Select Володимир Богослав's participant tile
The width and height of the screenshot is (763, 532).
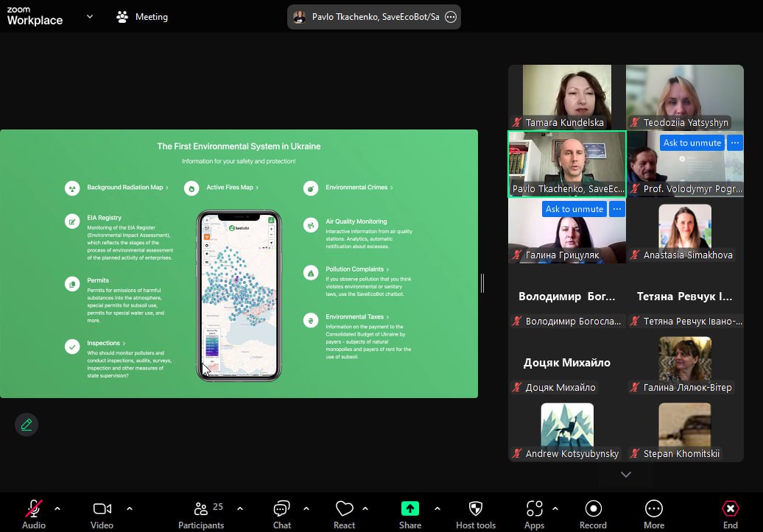pyautogui.click(x=567, y=297)
